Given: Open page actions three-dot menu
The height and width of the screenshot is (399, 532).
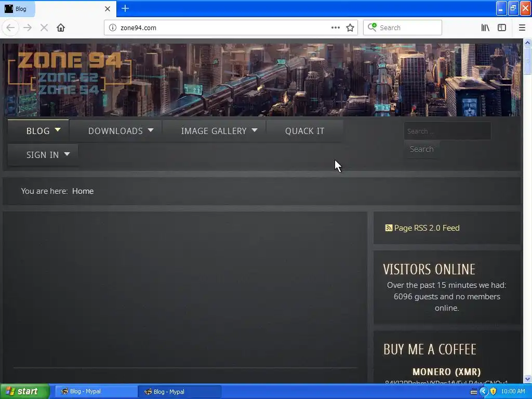Looking at the screenshot, I should coord(335,28).
